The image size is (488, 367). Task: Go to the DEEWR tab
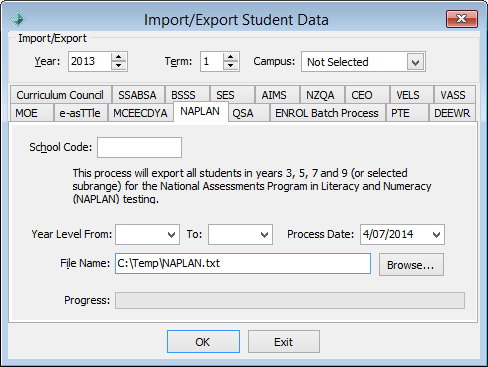pos(452,113)
